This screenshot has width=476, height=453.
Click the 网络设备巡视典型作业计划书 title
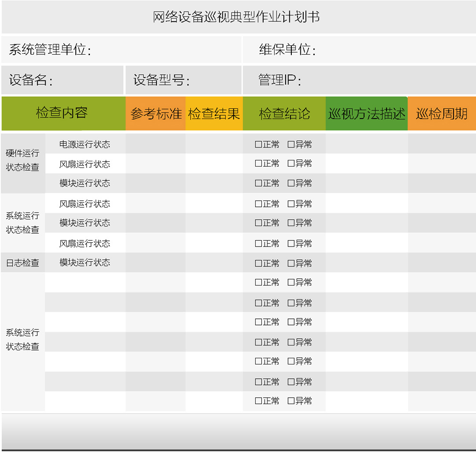pyautogui.click(x=237, y=17)
